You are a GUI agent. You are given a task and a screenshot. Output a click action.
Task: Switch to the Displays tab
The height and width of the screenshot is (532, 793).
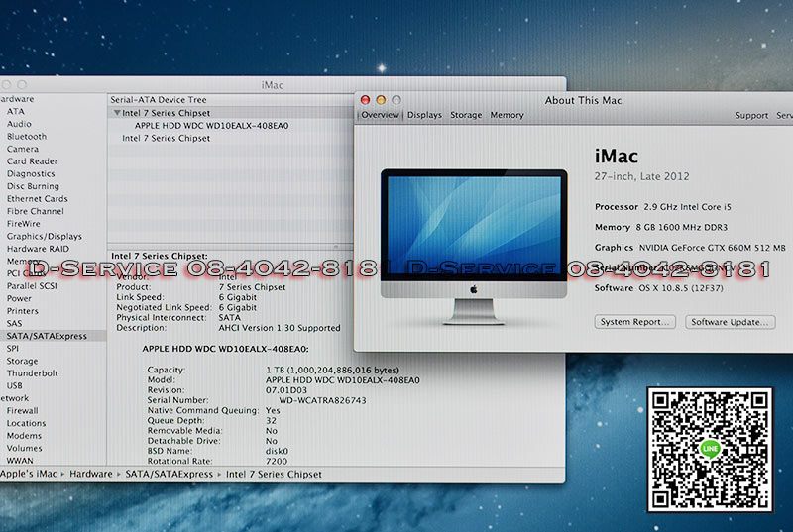(424, 115)
